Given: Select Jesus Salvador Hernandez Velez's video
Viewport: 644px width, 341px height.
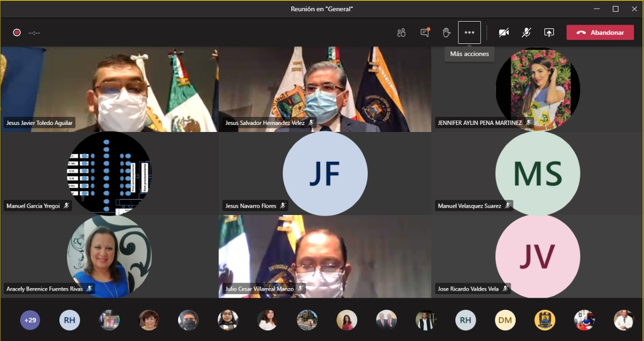Looking at the screenshot, I should click(325, 90).
